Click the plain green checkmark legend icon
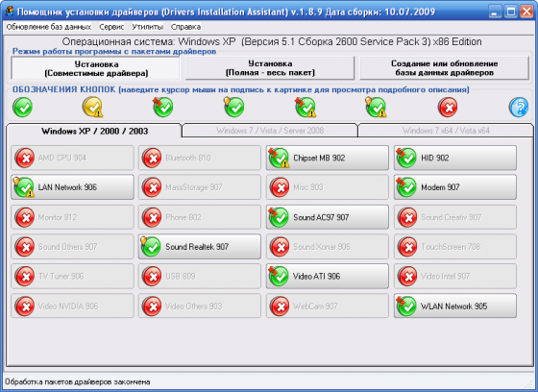 (23, 107)
